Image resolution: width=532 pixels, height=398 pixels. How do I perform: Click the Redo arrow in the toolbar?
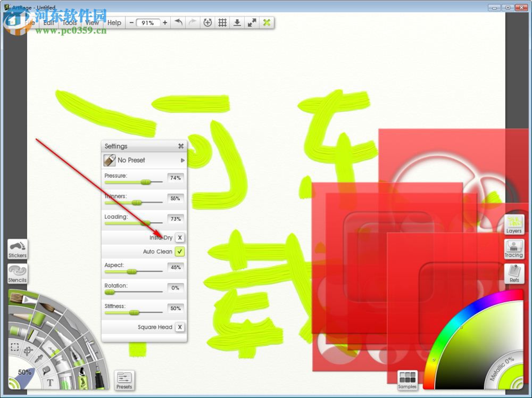click(193, 22)
